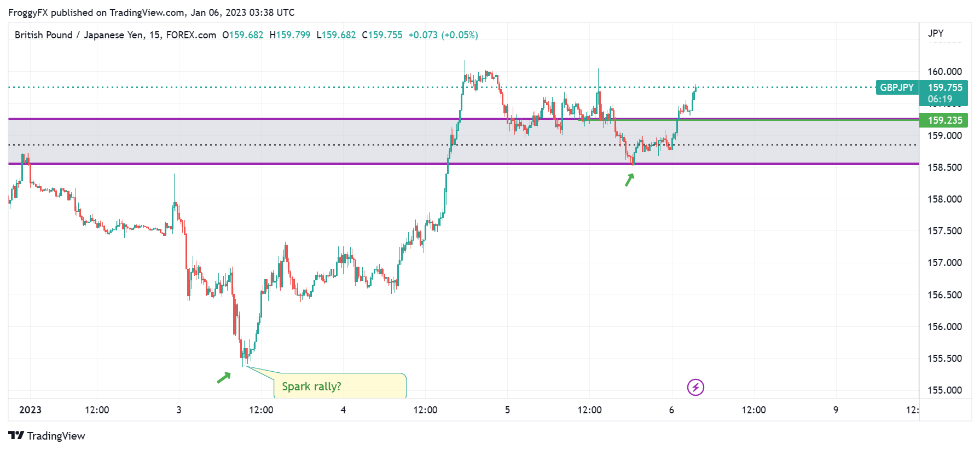Viewport: 980px width, 450px height.
Task: Click the 156.000 price axis label
Action: point(944,327)
